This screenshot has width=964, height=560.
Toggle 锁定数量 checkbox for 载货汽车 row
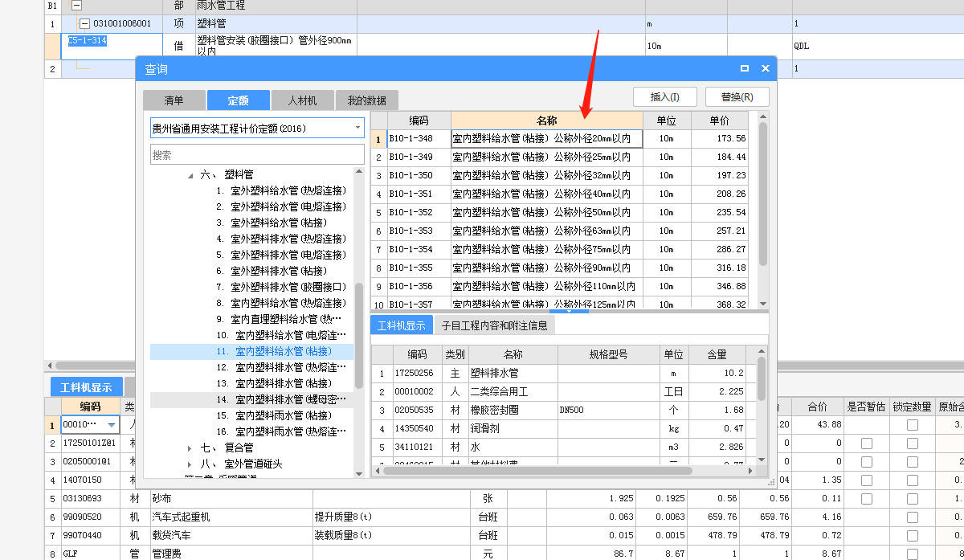[x=913, y=536]
